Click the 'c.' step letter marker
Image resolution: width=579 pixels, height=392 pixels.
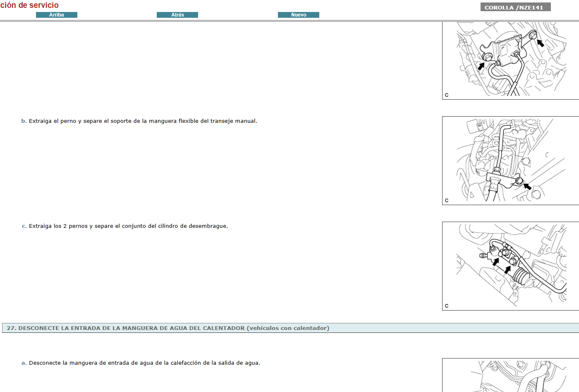24,226
